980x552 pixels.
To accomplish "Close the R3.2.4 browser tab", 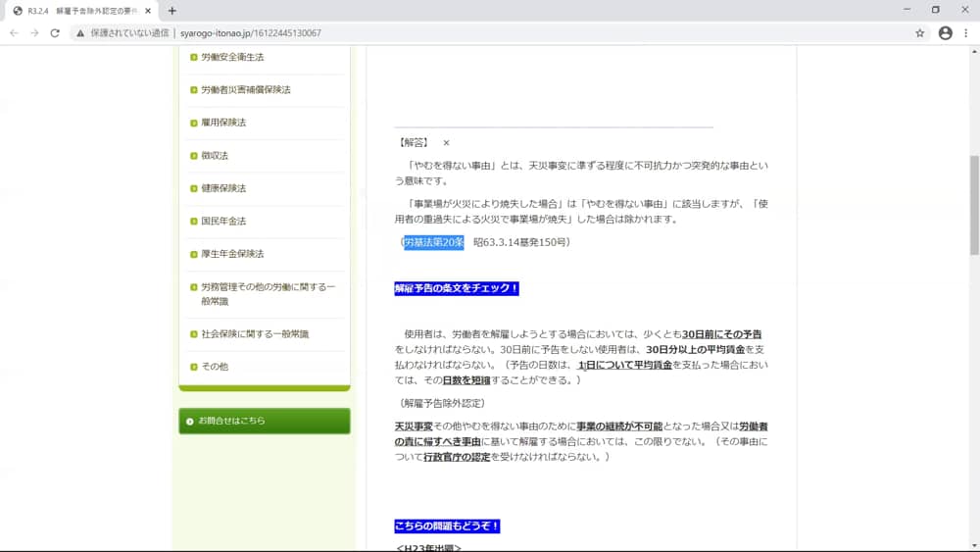I will click(148, 11).
